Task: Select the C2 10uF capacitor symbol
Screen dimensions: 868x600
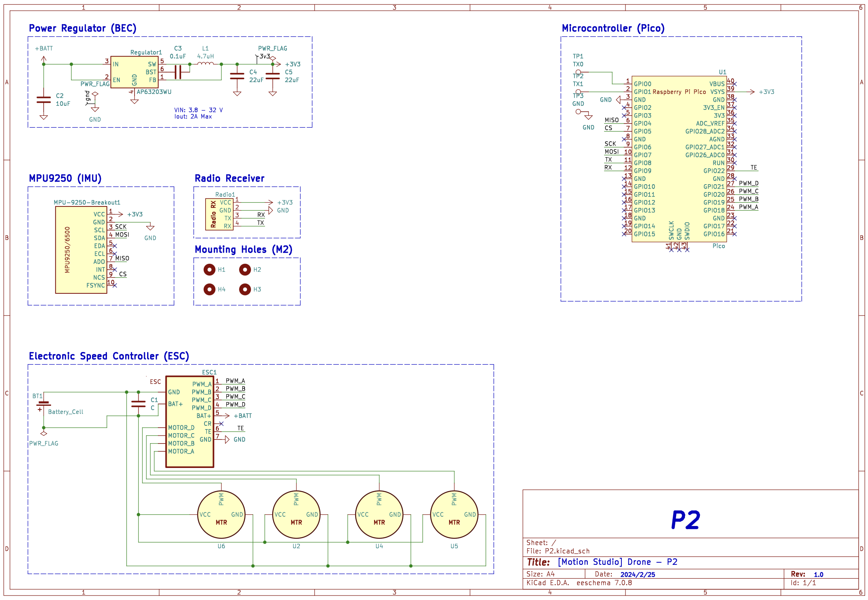Action: click(x=44, y=100)
